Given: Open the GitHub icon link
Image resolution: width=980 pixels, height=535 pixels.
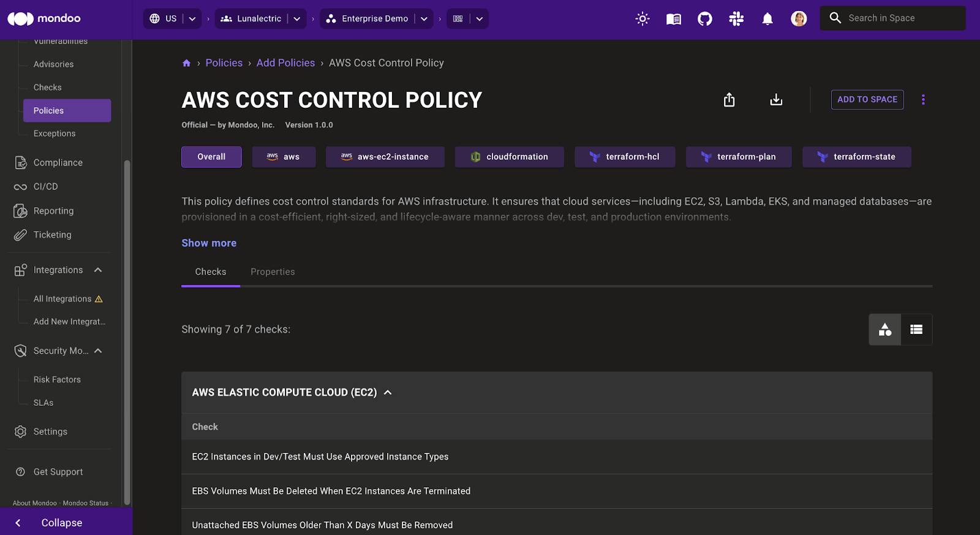Looking at the screenshot, I should [x=704, y=19].
